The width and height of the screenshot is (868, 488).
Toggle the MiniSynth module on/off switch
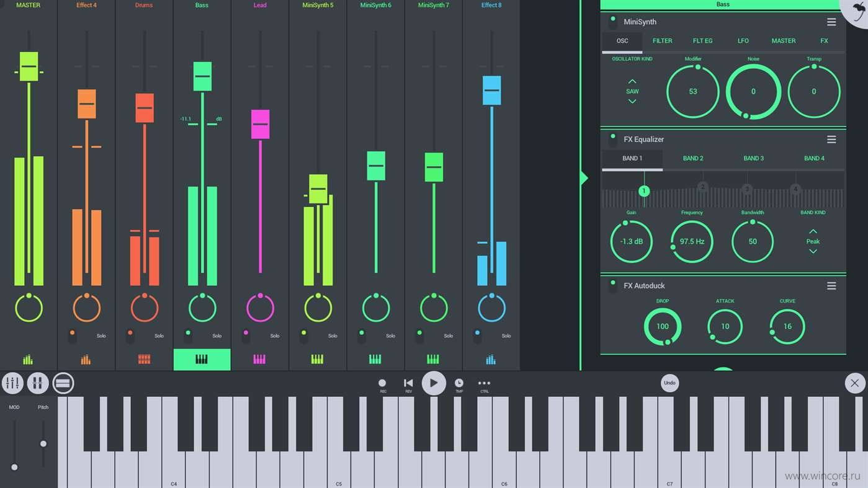[x=612, y=22]
